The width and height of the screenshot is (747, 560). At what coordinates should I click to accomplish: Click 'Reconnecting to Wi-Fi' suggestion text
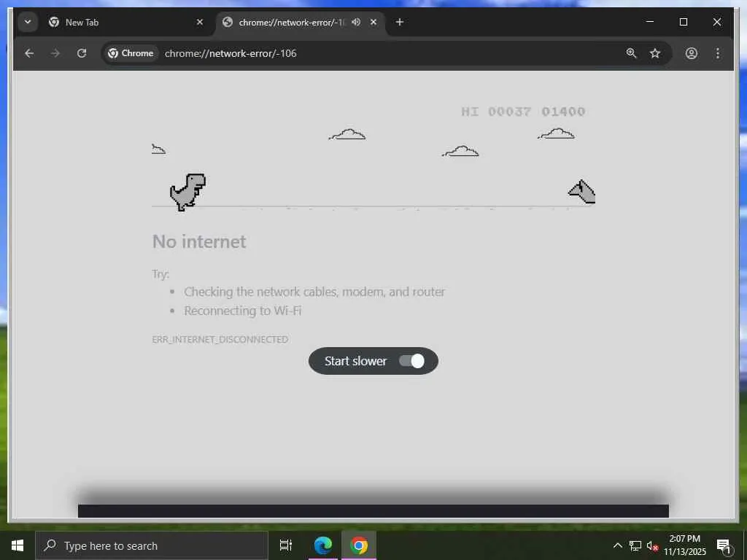tap(242, 311)
